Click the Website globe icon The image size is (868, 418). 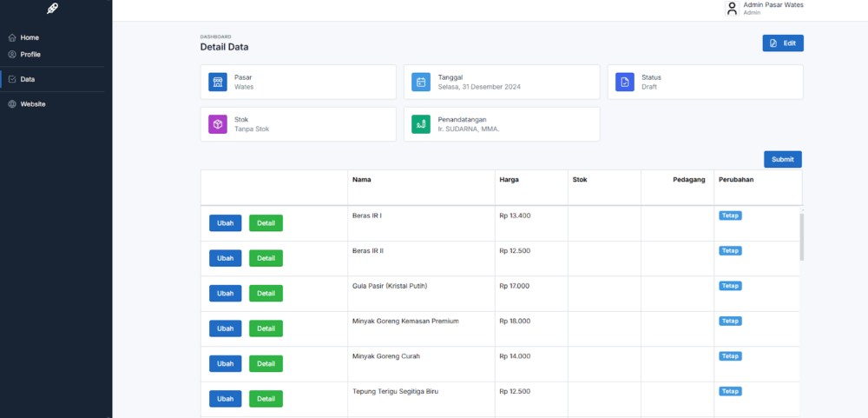coord(11,104)
